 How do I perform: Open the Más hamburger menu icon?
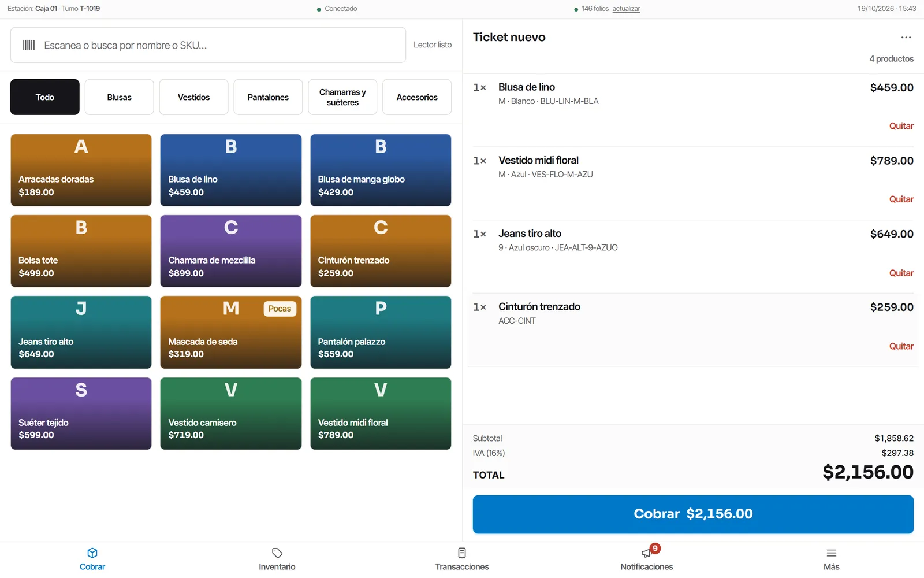(832, 553)
